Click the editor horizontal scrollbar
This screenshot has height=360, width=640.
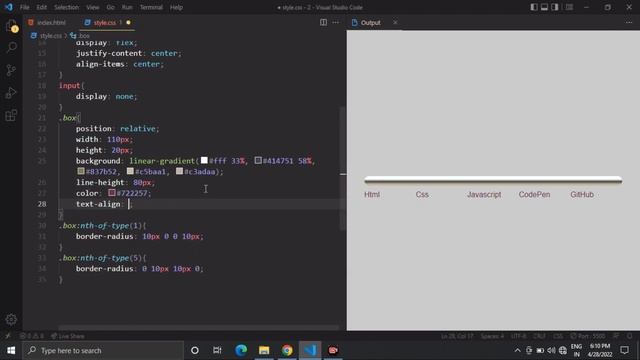[198, 327]
